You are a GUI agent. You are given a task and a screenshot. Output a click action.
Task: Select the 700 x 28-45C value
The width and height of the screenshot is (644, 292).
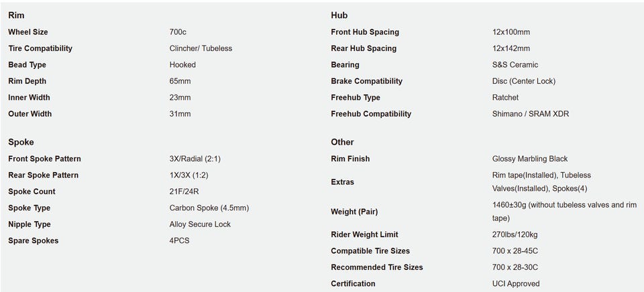pyautogui.click(x=515, y=251)
